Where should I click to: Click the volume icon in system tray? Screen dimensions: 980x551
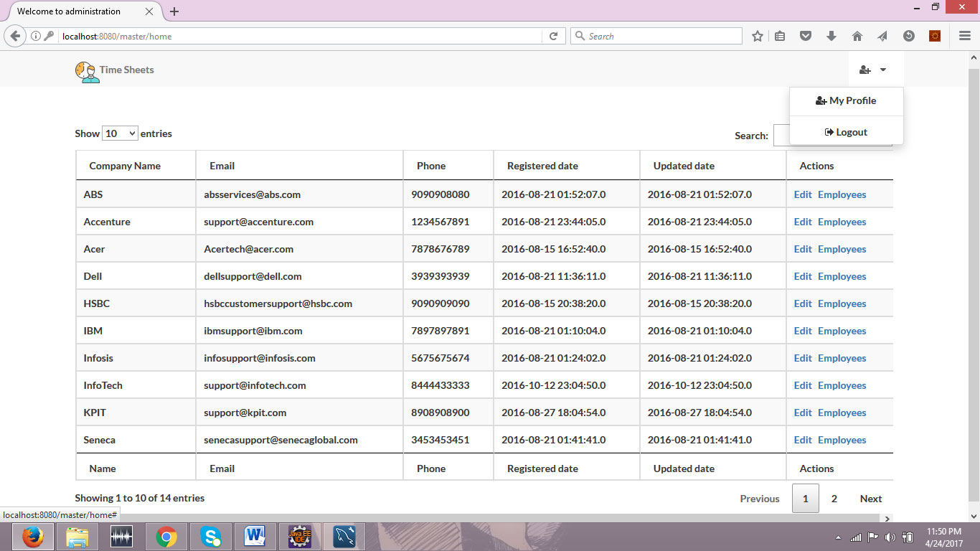click(890, 537)
